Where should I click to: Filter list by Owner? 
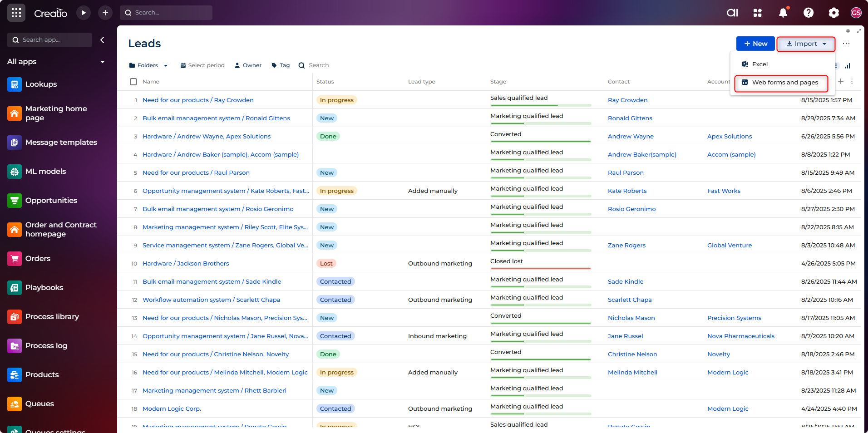(x=248, y=65)
